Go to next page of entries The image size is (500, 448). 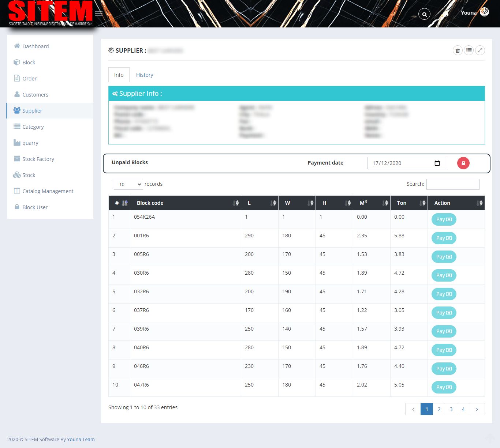coord(477,409)
